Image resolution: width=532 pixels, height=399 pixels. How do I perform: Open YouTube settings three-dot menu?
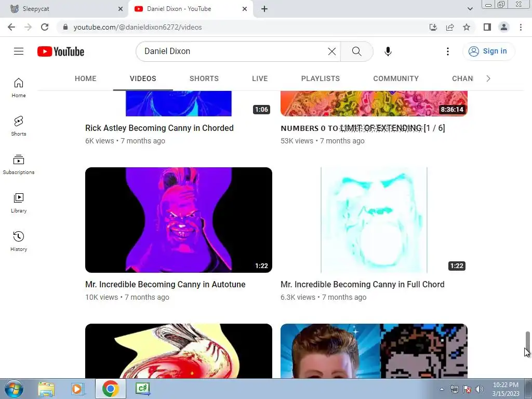[447, 51]
